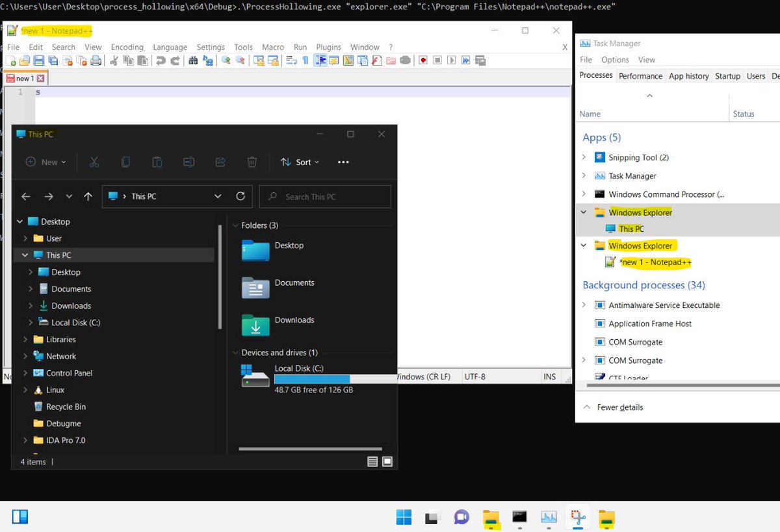780x532 pixels.
Task: Click the Folder as Workspace icon in Notepad++
Action: point(391,60)
